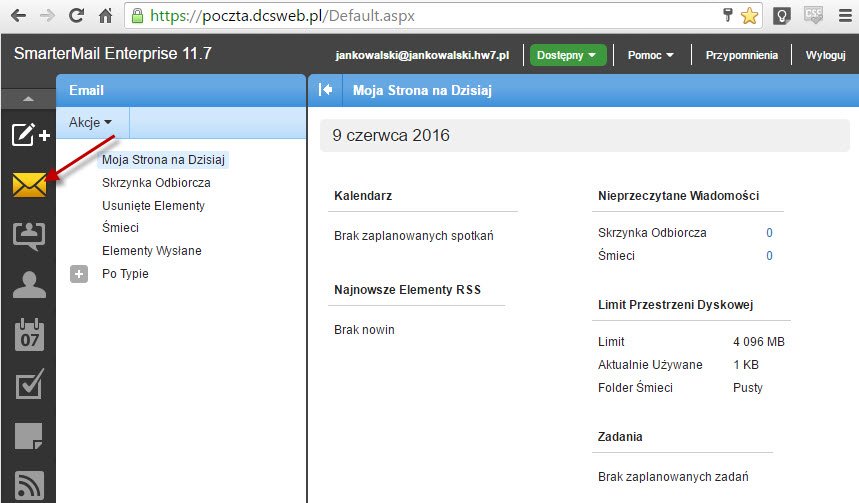Click the lightbulb extension icon
The width and height of the screenshot is (859, 503).
click(782, 16)
